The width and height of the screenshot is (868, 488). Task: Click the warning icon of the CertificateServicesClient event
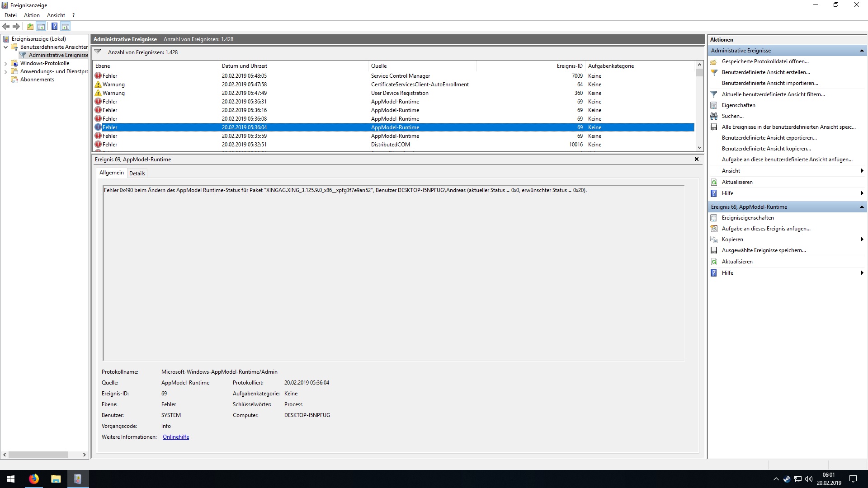[98, 84]
